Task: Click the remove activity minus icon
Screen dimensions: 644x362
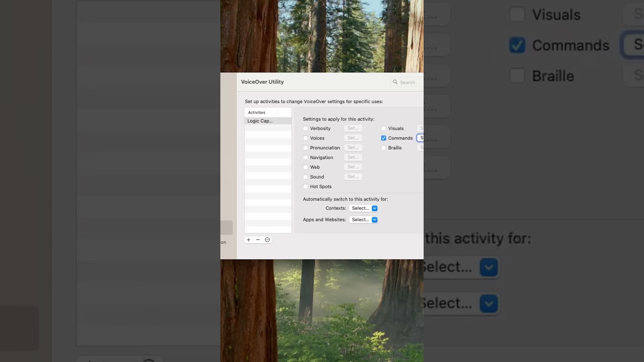Action: pos(258,240)
